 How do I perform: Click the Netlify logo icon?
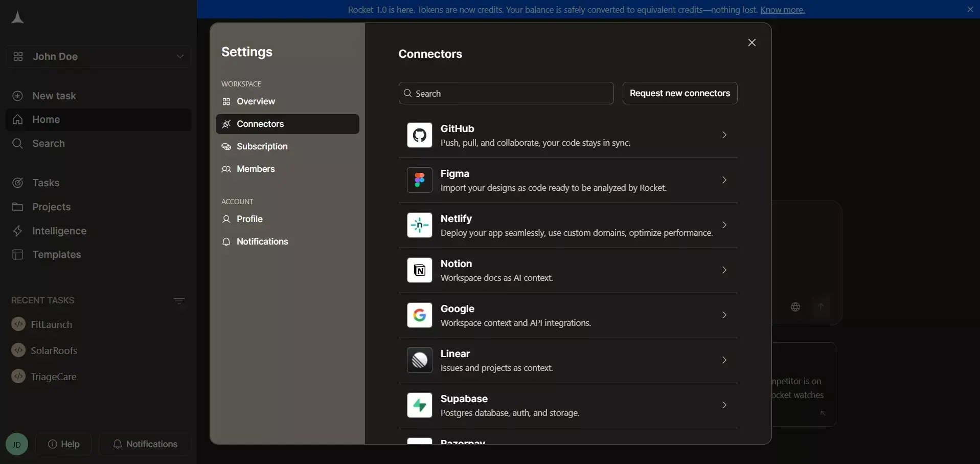coord(420,225)
